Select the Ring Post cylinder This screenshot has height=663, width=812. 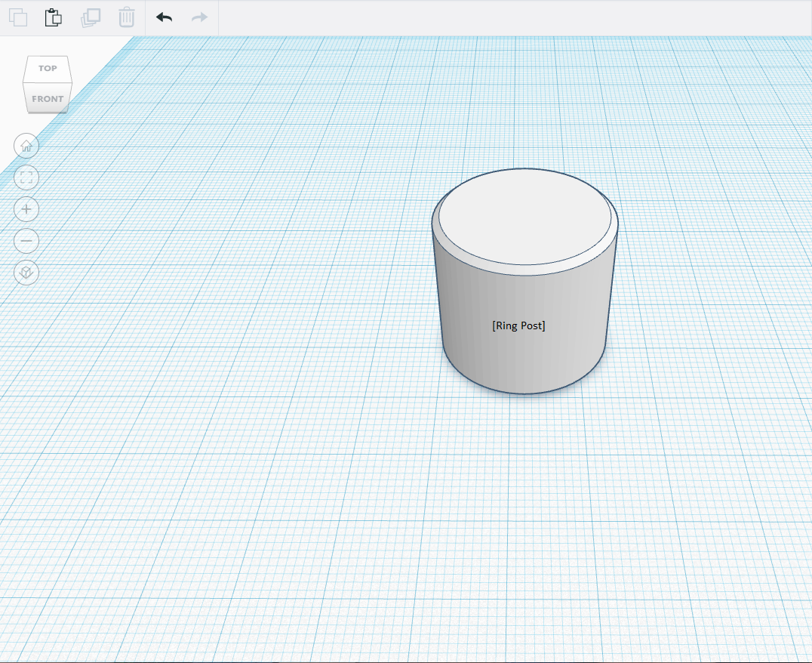click(521, 317)
